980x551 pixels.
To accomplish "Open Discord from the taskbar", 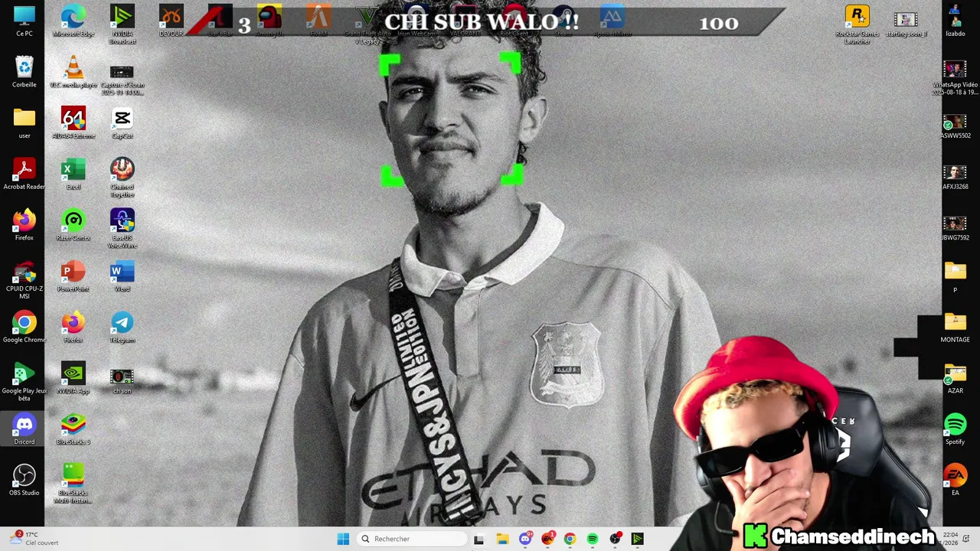I will pyautogui.click(x=525, y=539).
